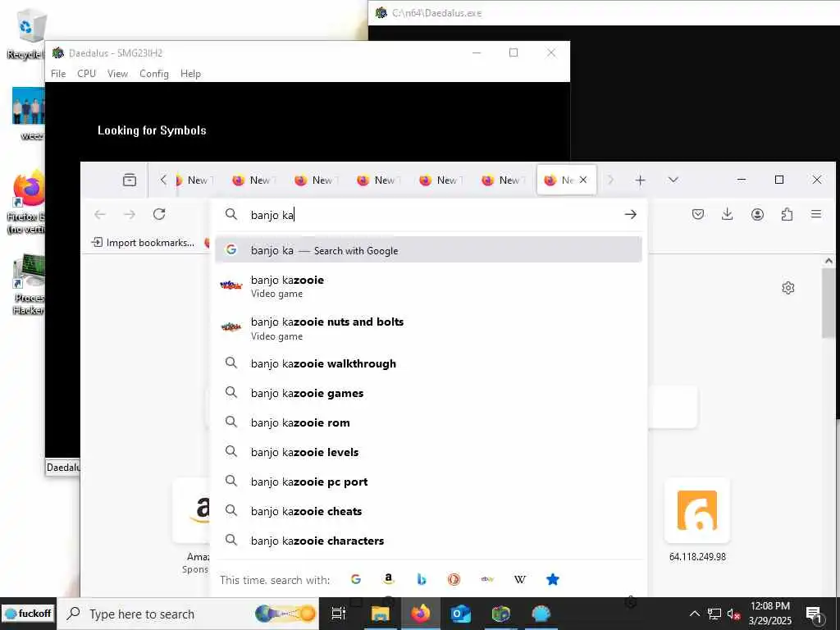Open Task View on the taskbar
840x630 pixels.
click(339, 614)
